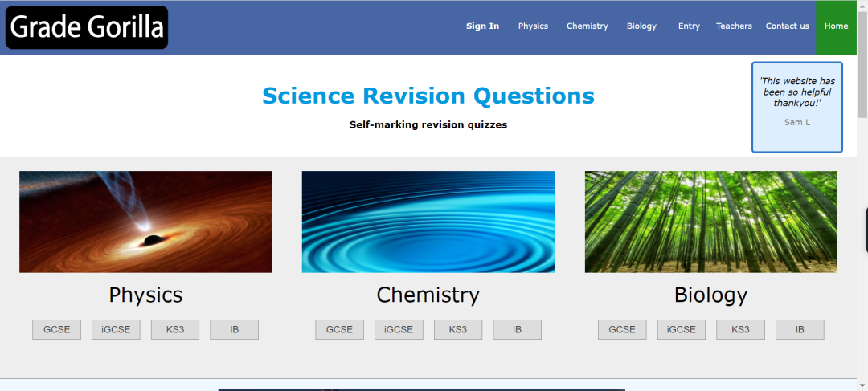The width and height of the screenshot is (868, 391).
Task: Click the green Home tab
Action: (836, 26)
